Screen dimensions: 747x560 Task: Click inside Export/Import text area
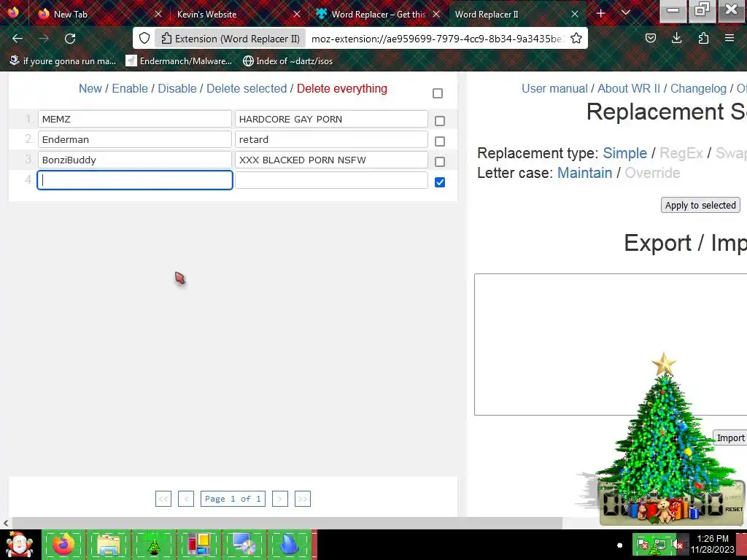click(611, 344)
